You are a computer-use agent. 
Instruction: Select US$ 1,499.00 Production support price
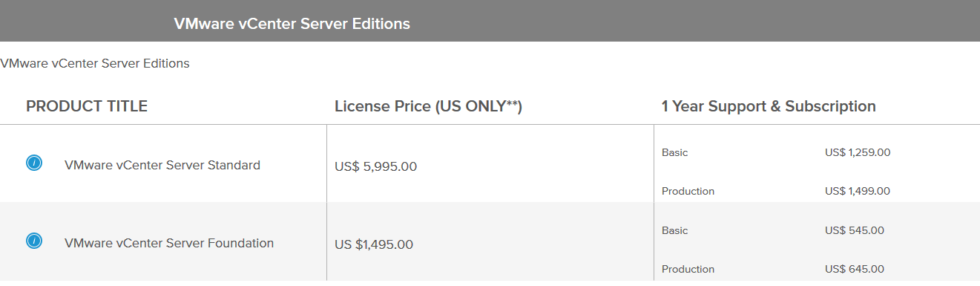tap(858, 191)
